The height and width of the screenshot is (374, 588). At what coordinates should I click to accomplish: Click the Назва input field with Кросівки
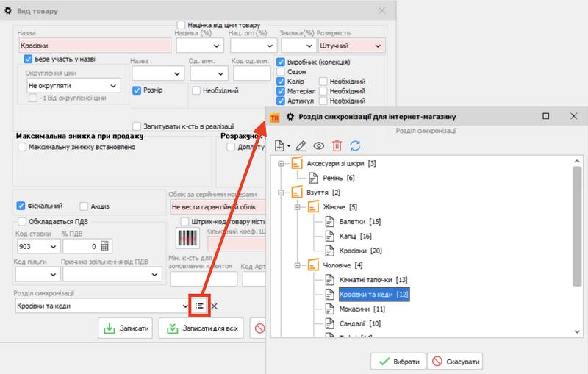93,46
